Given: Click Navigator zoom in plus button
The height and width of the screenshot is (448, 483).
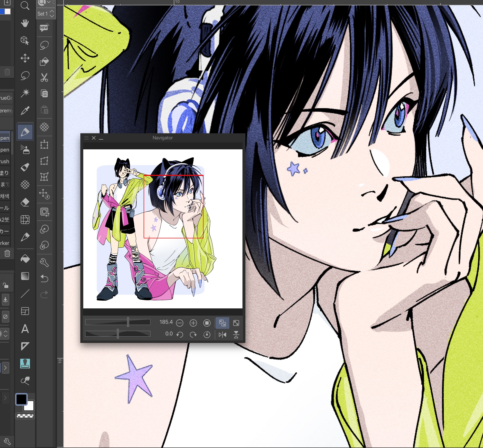Looking at the screenshot, I should pyautogui.click(x=193, y=323).
